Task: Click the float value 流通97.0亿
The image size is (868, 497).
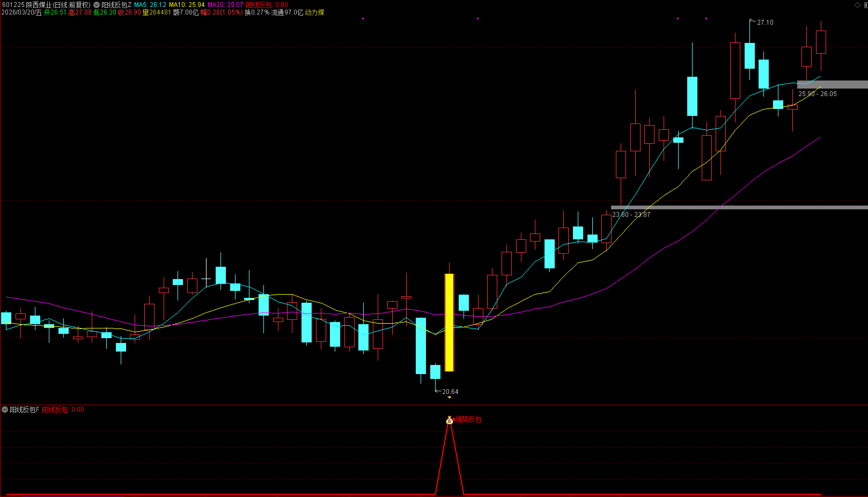Action: pos(287,12)
